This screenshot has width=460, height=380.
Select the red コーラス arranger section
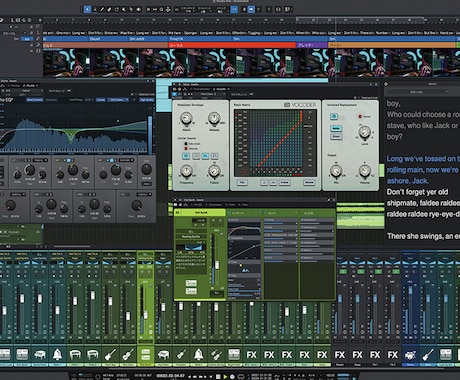(x=232, y=45)
